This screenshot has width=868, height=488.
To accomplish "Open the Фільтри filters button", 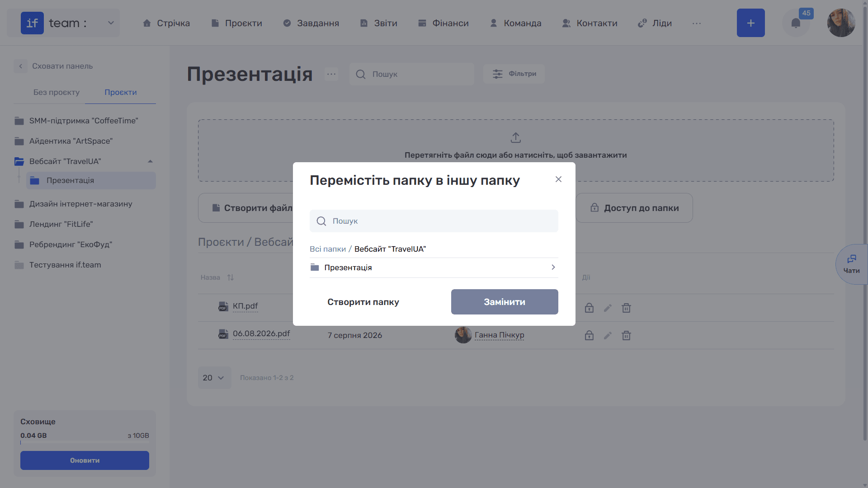I will 514,74.
